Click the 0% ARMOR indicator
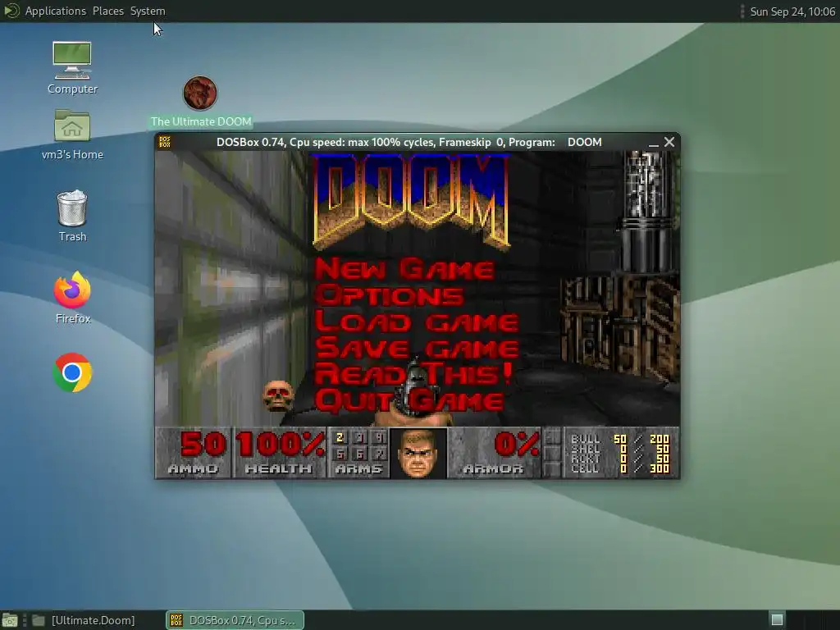This screenshot has width=840, height=630. (495, 453)
